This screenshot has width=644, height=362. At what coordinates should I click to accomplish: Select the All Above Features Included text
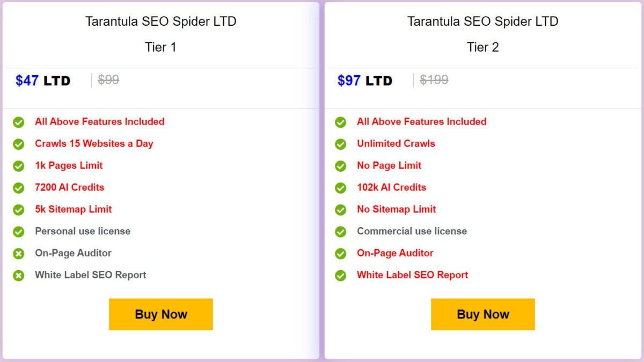coord(99,122)
